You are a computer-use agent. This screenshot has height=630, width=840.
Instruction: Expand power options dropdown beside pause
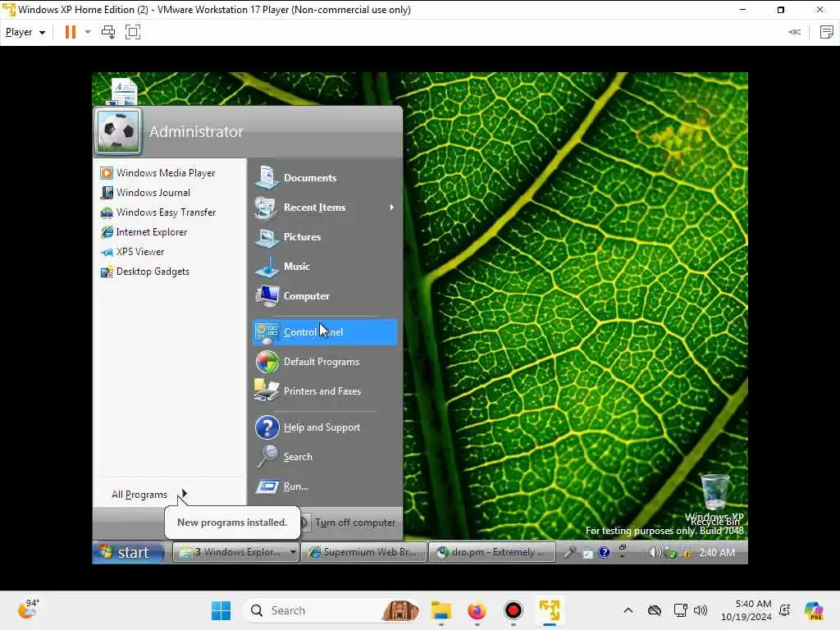click(88, 32)
